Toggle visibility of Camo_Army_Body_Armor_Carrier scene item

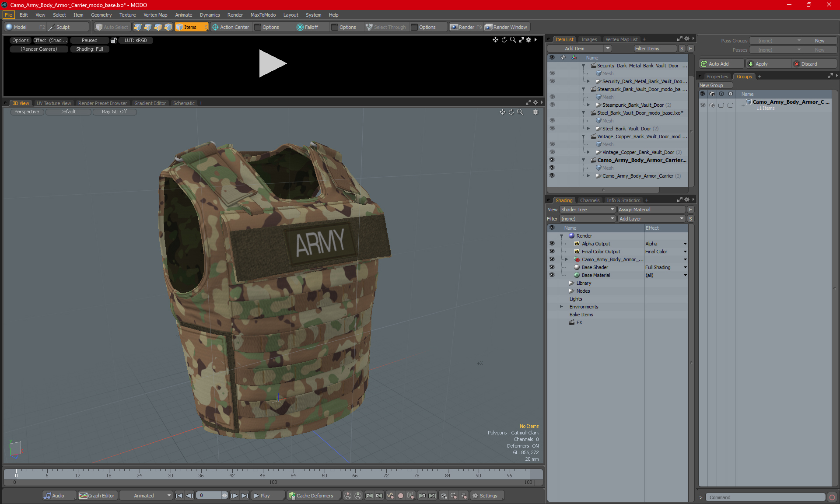pos(552,160)
